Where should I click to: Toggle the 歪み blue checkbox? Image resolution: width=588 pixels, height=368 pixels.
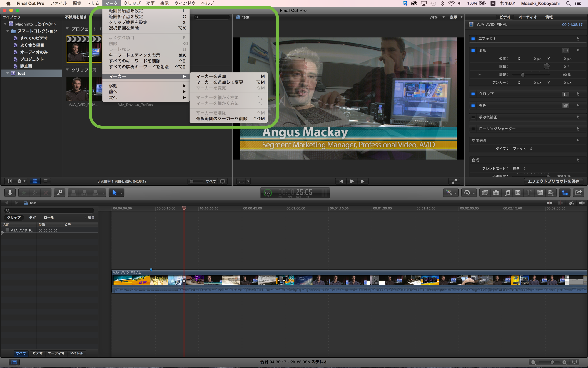tap(473, 105)
